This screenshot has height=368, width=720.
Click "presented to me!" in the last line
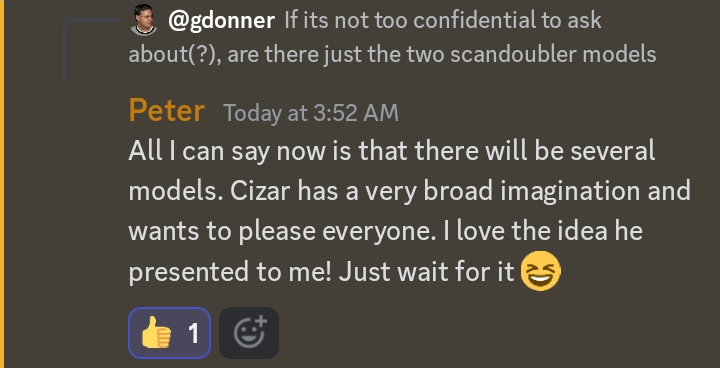pyautogui.click(x=230, y=272)
